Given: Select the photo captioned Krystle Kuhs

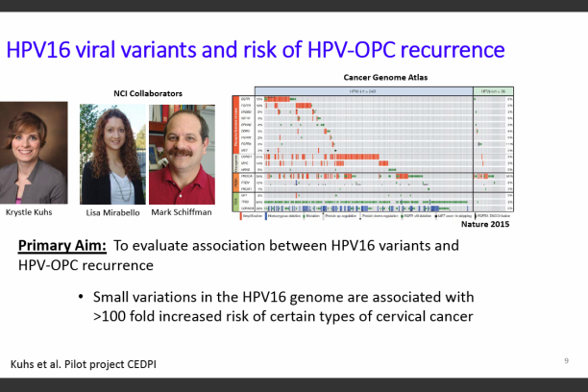Looking at the screenshot, I should [36, 153].
